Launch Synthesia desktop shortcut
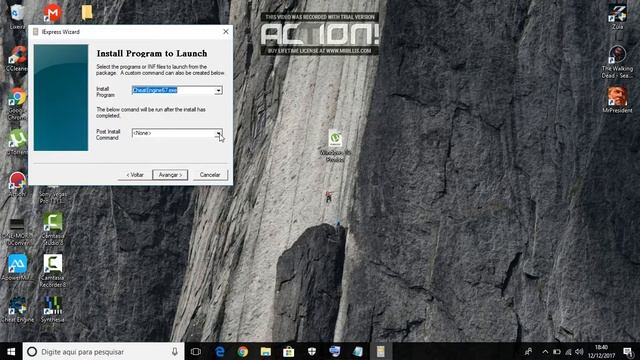The image size is (640, 360). tap(53, 309)
